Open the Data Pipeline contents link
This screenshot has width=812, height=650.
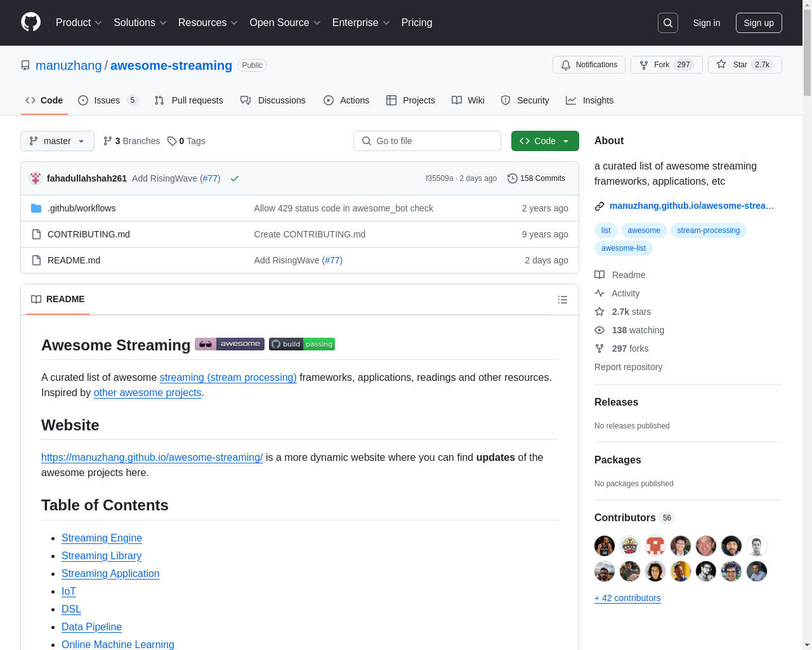coord(91,627)
